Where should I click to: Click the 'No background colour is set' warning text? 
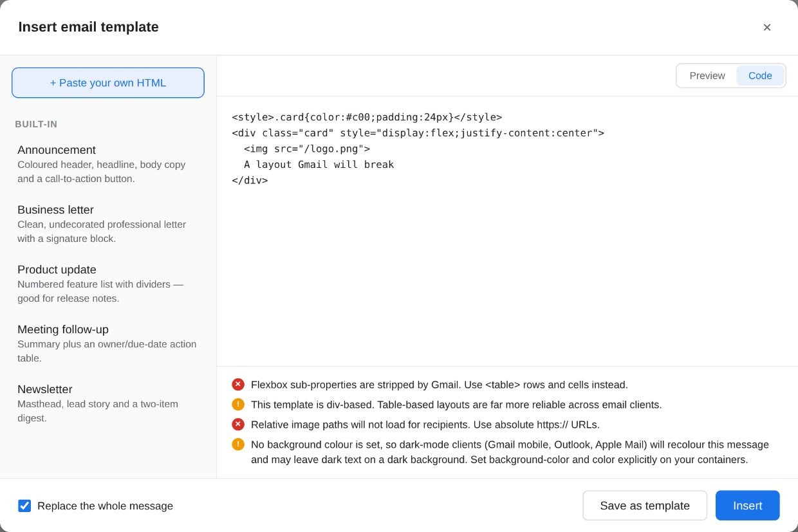point(510,452)
